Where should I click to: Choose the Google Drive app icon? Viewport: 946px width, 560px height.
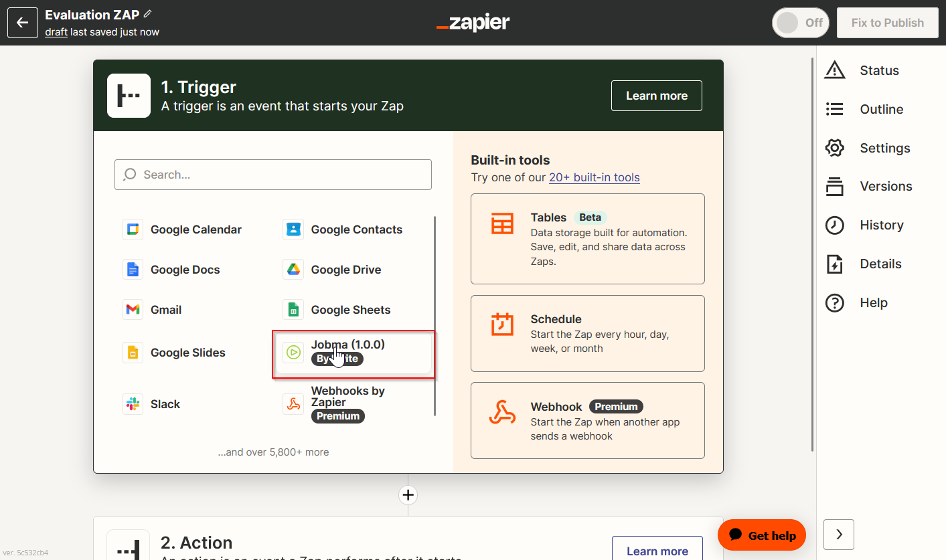coord(293,270)
